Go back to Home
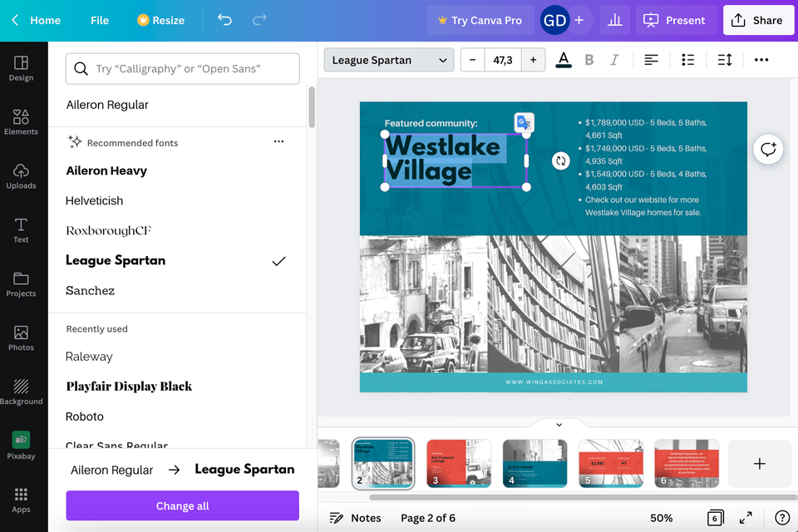The width and height of the screenshot is (798, 532). point(36,20)
